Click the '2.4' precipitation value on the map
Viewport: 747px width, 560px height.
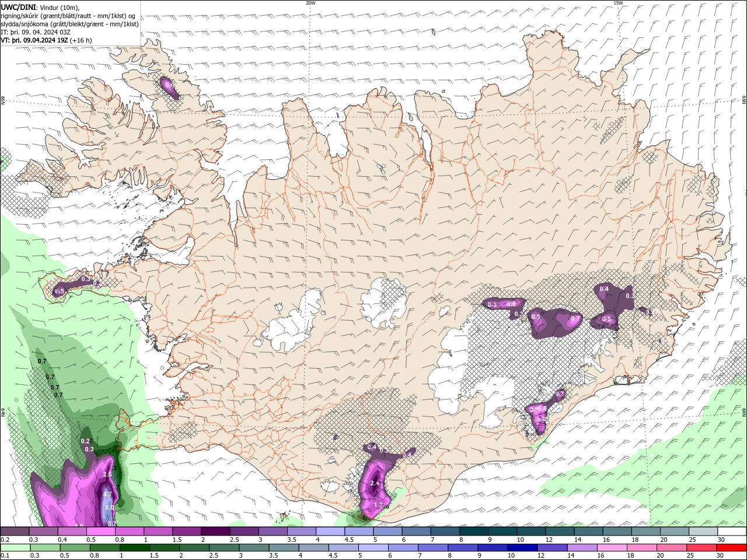375,484
